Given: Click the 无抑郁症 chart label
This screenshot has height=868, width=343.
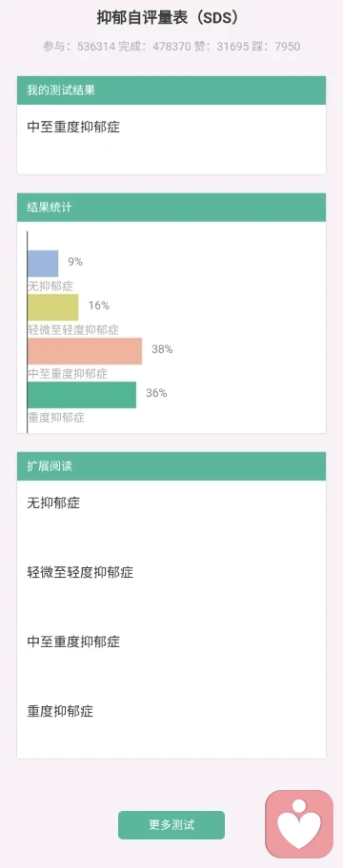Looking at the screenshot, I should coord(50,286).
